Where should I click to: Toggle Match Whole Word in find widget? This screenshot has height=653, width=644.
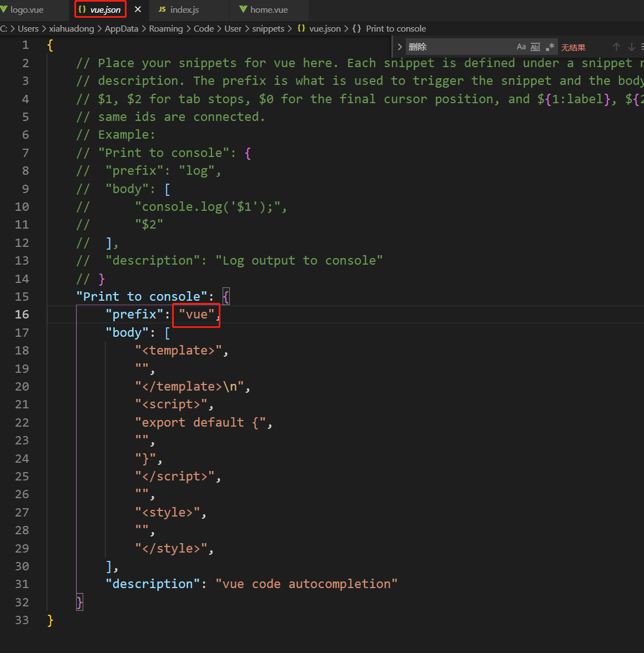tap(535, 47)
